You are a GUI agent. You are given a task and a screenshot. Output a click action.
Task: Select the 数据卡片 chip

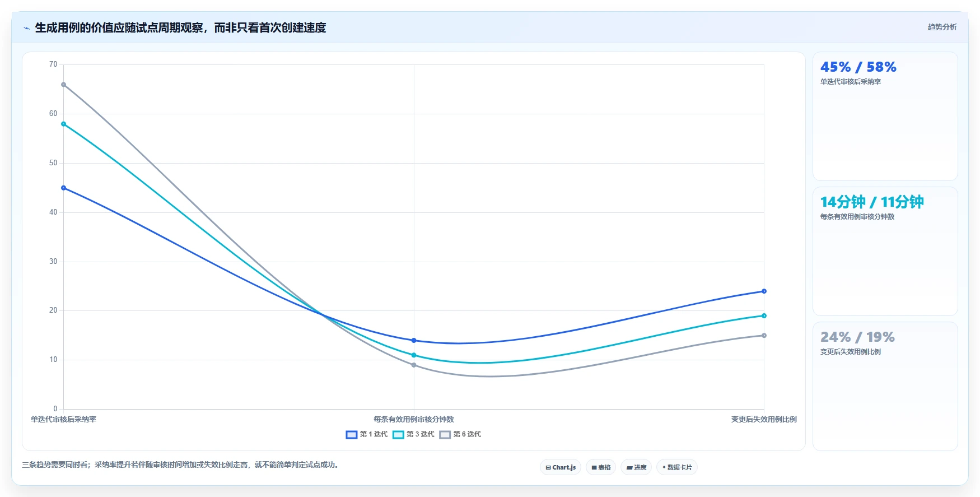point(676,467)
